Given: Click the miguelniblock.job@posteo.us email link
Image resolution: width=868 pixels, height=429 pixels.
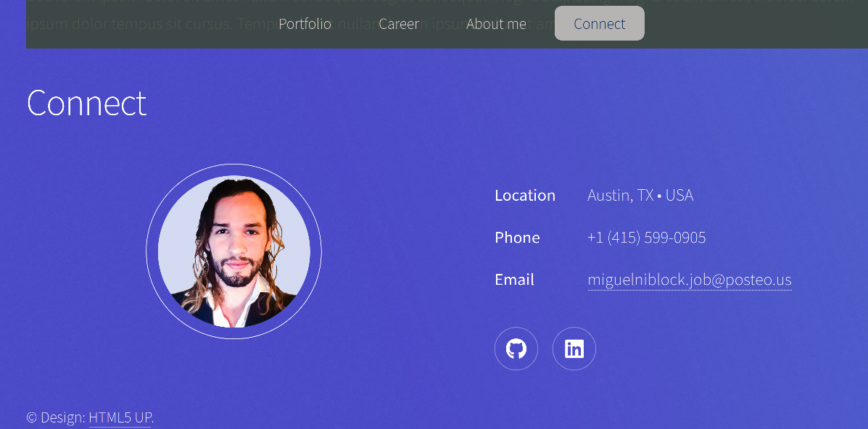Looking at the screenshot, I should pyautogui.click(x=690, y=280).
